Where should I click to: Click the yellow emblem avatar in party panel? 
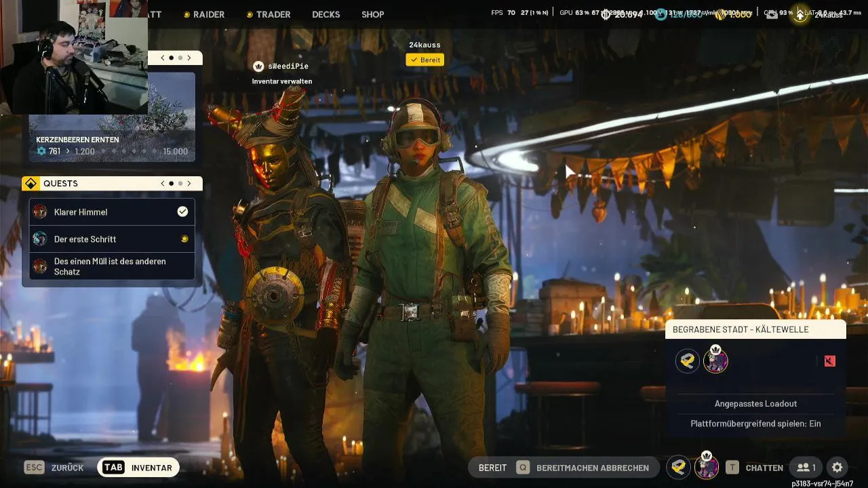[x=688, y=361]
